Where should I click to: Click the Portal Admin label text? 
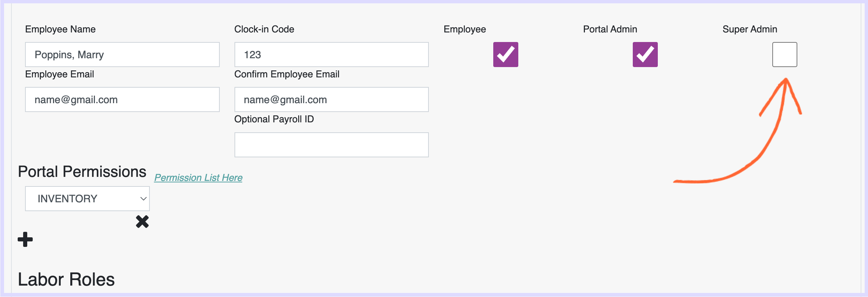(x=610, y=29)
